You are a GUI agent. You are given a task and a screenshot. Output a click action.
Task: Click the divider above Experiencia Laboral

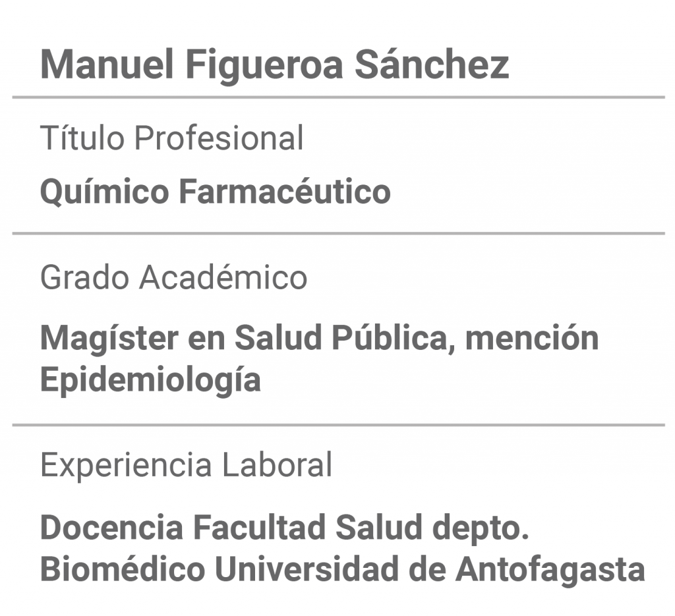point(338,425)
